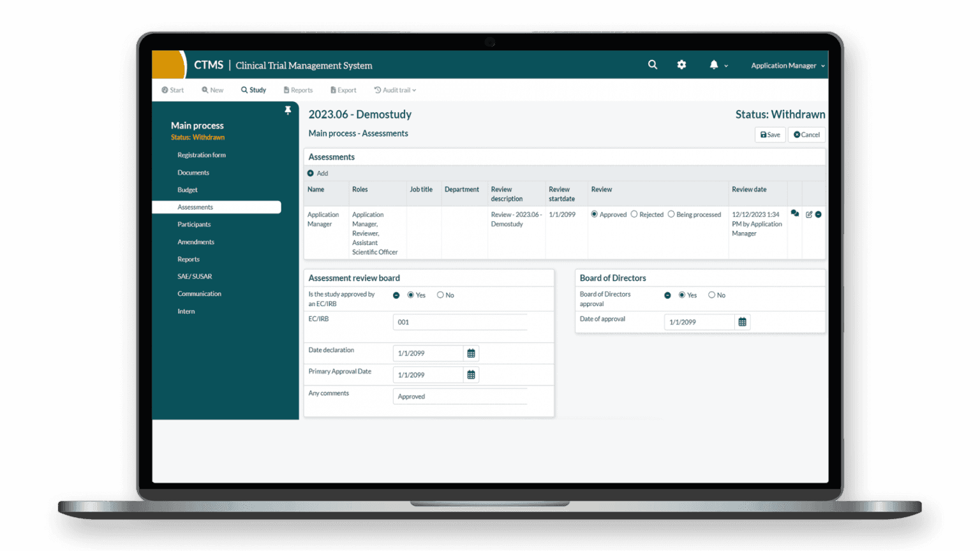Expand the Audit trail dropdown

[x=395, y=90]
